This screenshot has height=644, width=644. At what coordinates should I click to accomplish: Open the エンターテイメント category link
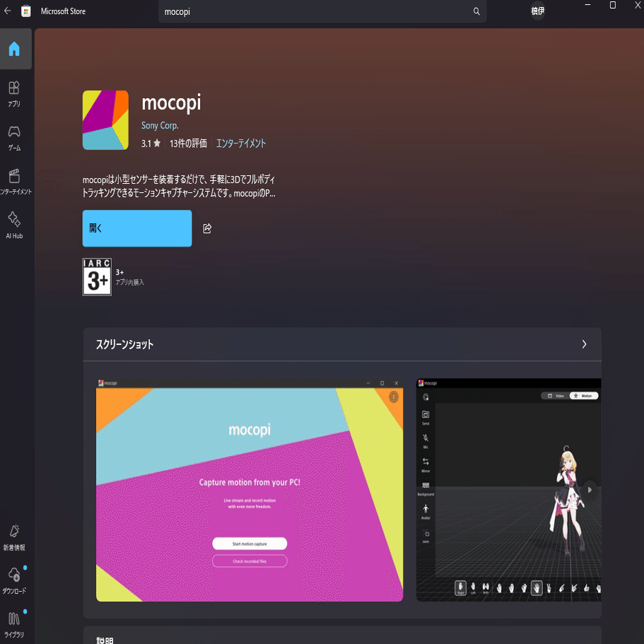(241, 143)
